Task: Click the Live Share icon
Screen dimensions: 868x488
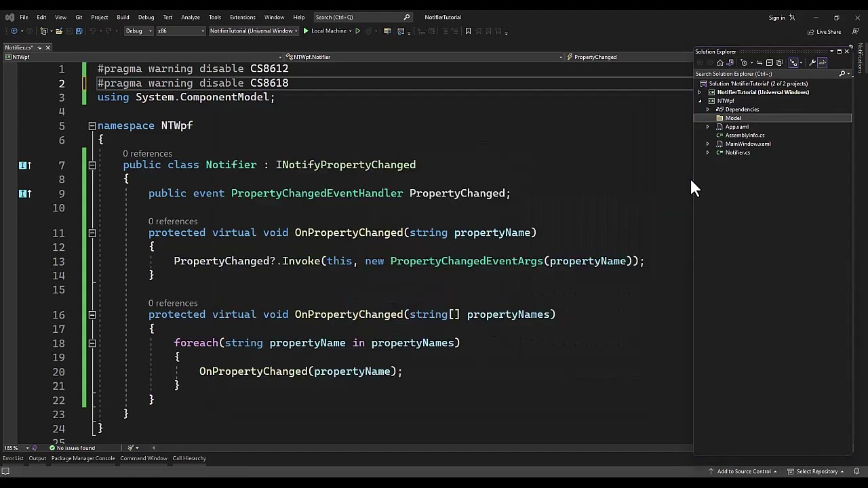Action: (811, 32)
